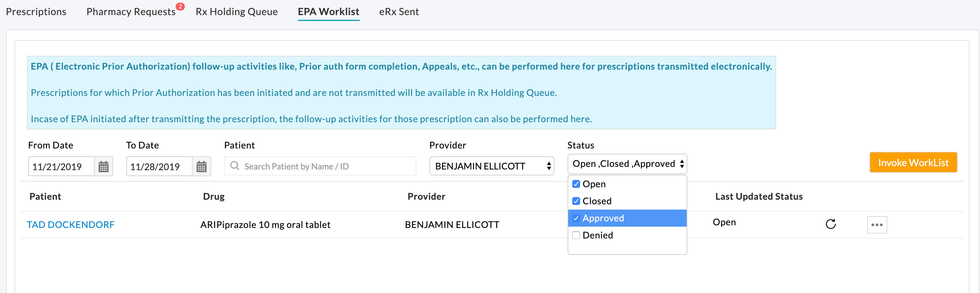Open the Pharmacy Requests tab
Viewport: 980px width, 293px height.
pos(131,12)
